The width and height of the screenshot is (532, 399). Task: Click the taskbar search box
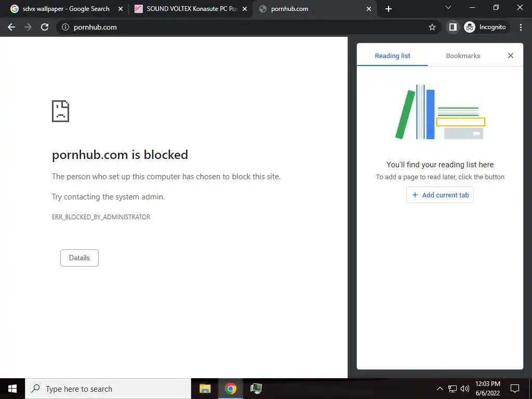pos(108,389)
